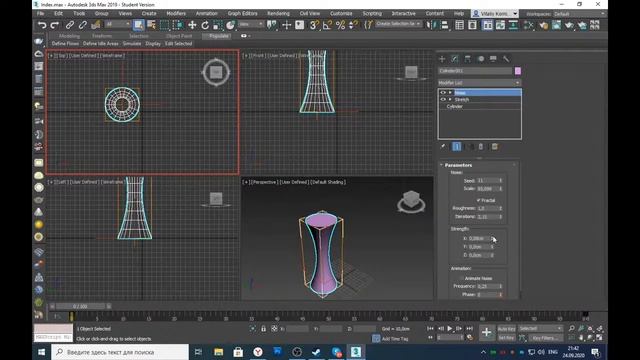Enable the Animate Noise checkbox
The height and width of the screenshot is (360, 640).
click(x=461, y=278)
